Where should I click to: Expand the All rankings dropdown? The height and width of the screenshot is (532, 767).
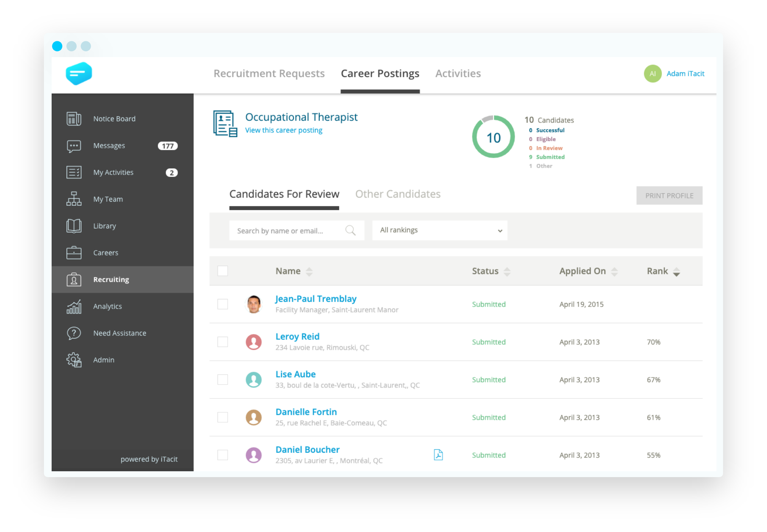coord(439,231)
